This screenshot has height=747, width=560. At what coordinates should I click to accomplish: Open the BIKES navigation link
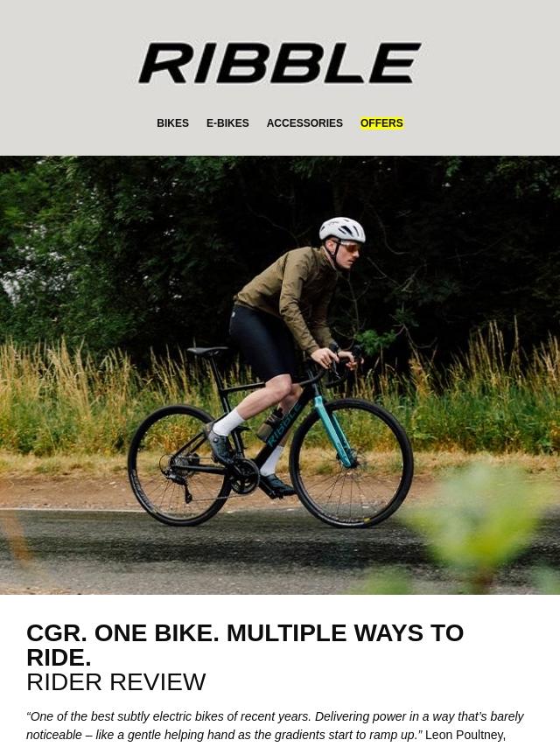coord(172,123)
